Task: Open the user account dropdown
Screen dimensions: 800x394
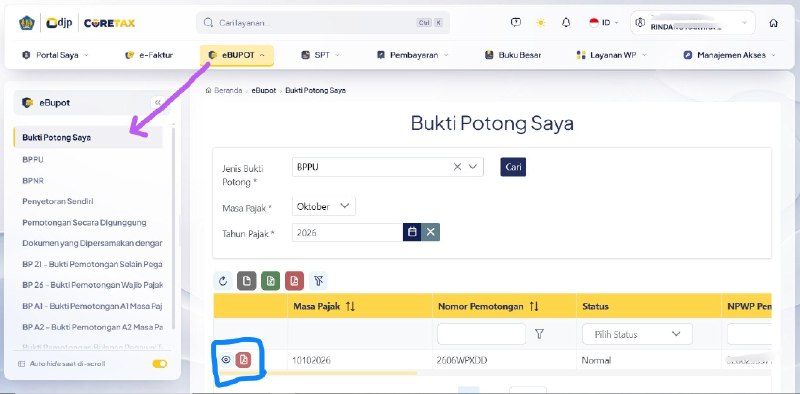Action: click(x=693, y=23)
